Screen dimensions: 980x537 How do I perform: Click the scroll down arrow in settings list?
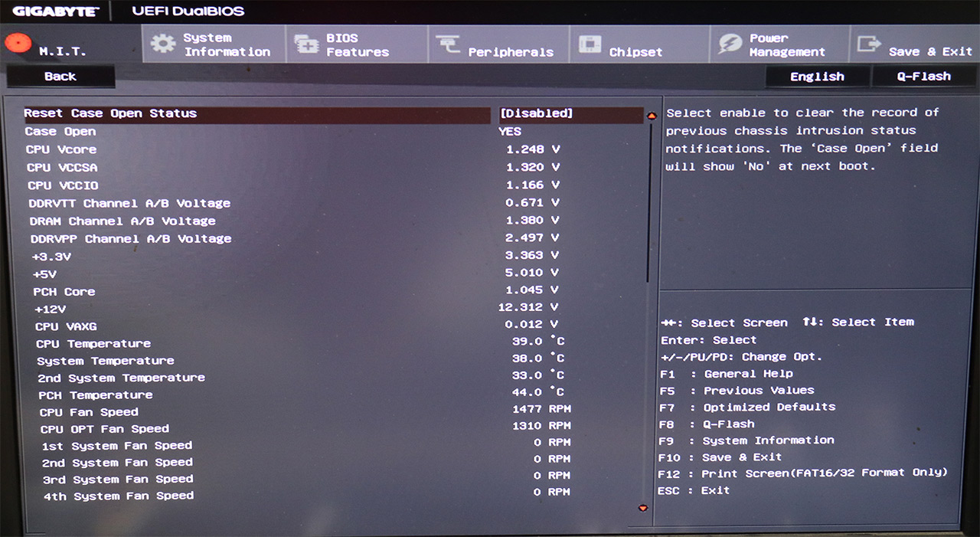pyautogui.click(x=642, y=508)
